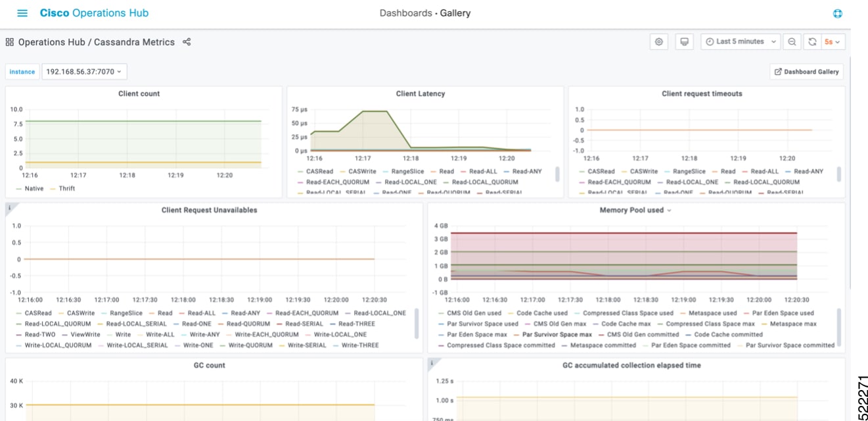Open Client request timeouts panel title menu

tap(702, 94)
